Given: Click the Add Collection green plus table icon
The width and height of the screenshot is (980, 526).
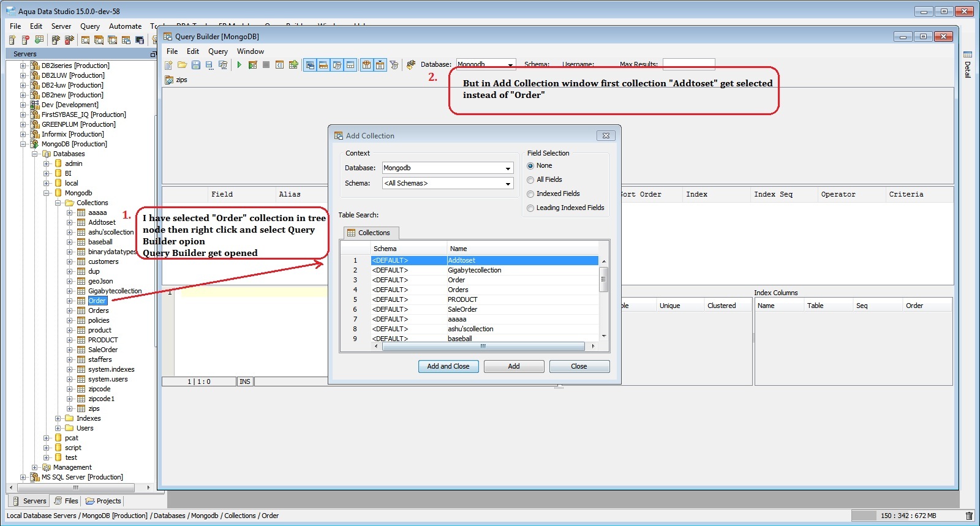Looking at the screenshot, I should [293, 64].
